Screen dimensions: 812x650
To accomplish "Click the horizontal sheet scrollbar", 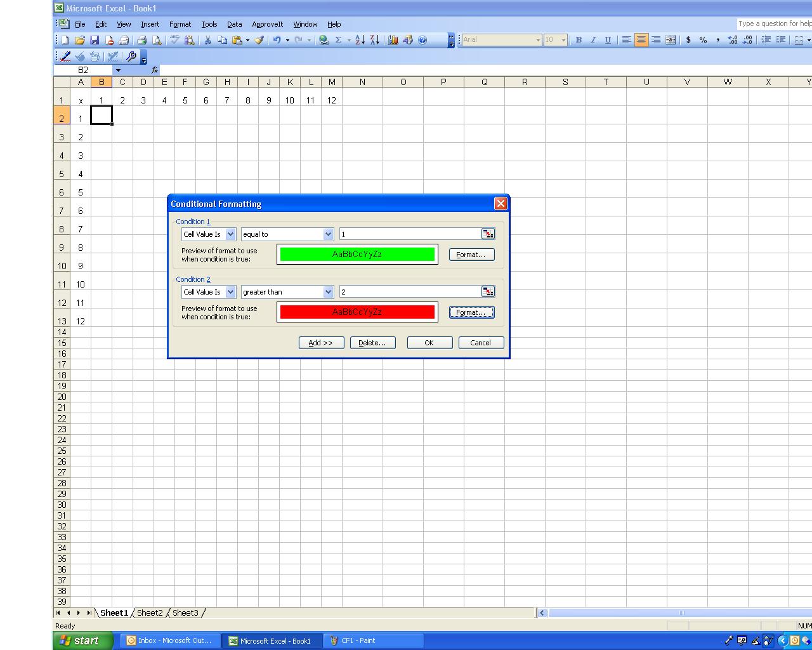I will (679, 613).
